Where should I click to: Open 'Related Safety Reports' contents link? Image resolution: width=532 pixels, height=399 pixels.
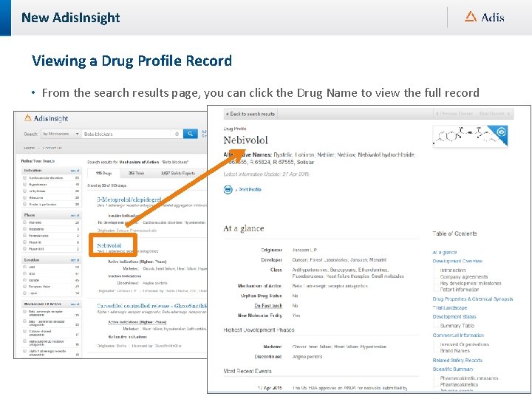[457, 361]
